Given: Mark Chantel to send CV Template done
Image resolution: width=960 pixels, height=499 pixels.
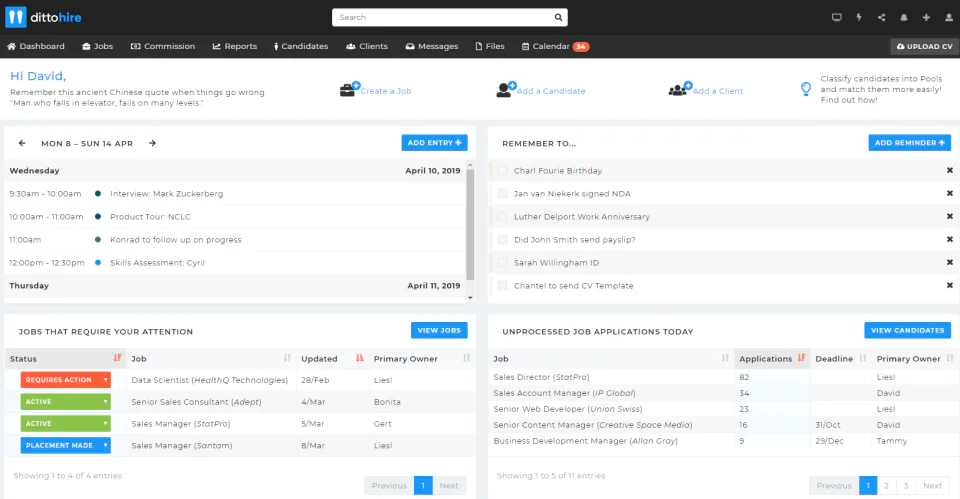Looking at the screenshot, I should click(x=503, y=285).
